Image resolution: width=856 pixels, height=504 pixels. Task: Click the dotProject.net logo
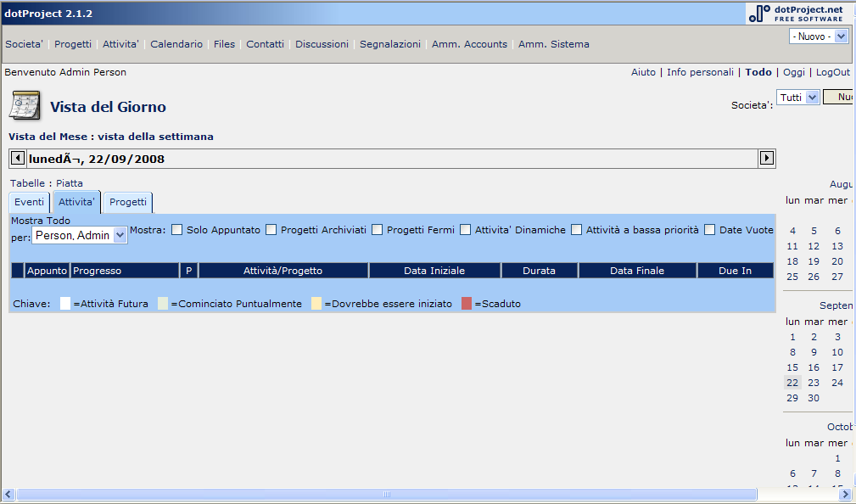797,13
